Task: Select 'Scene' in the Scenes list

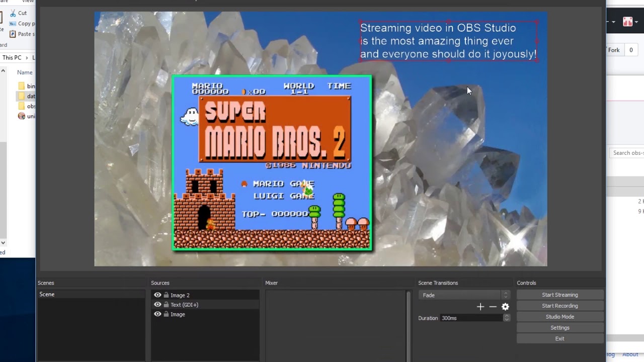Action: [91, 294]
